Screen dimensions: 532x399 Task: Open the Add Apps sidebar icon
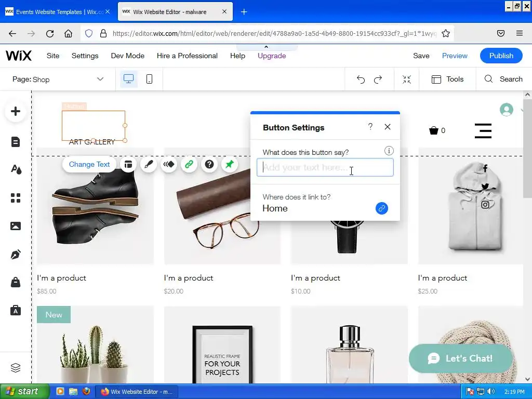pyautogui.click(x=15, y=198)
